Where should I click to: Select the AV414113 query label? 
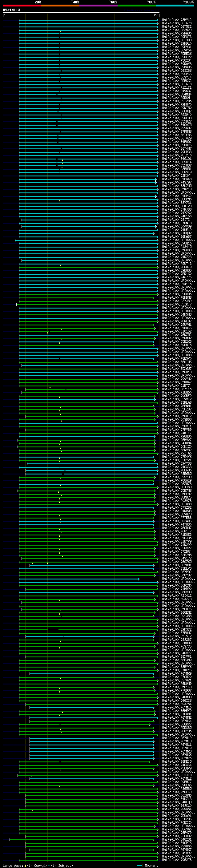pyautogui.click(x=11, y=10)
